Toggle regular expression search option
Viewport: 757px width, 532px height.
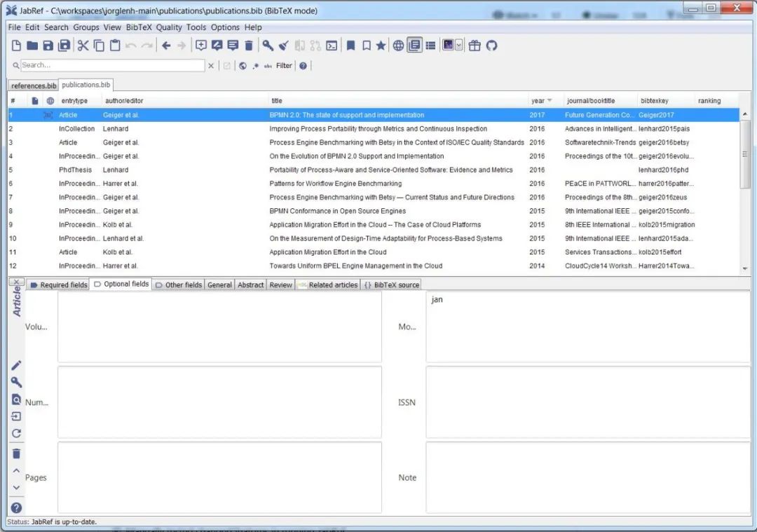[x=256, y=66]
